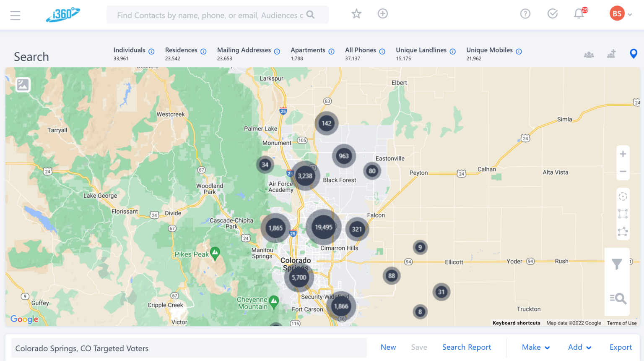644x361 pixels.
Task: Edit the Colorado Springs, CO Targeted Voters name field
Action: pos(189,348)
